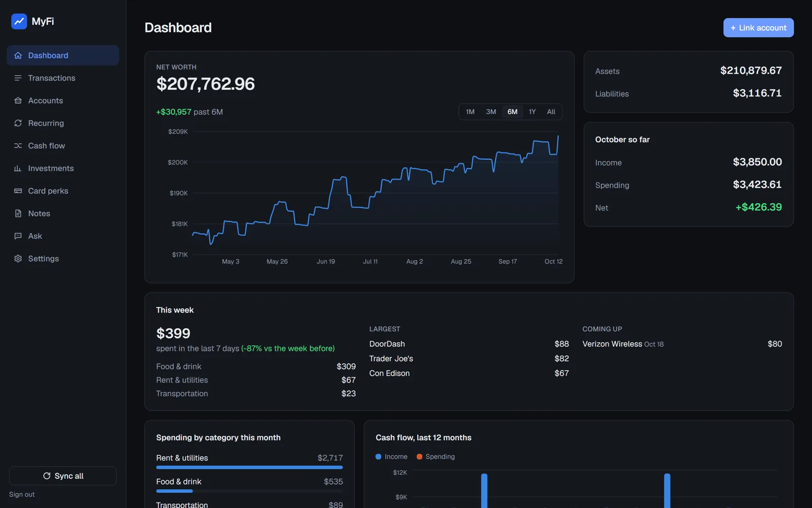Click the DoorDash largest expense row
812x508 pixels.
point(469,344)
